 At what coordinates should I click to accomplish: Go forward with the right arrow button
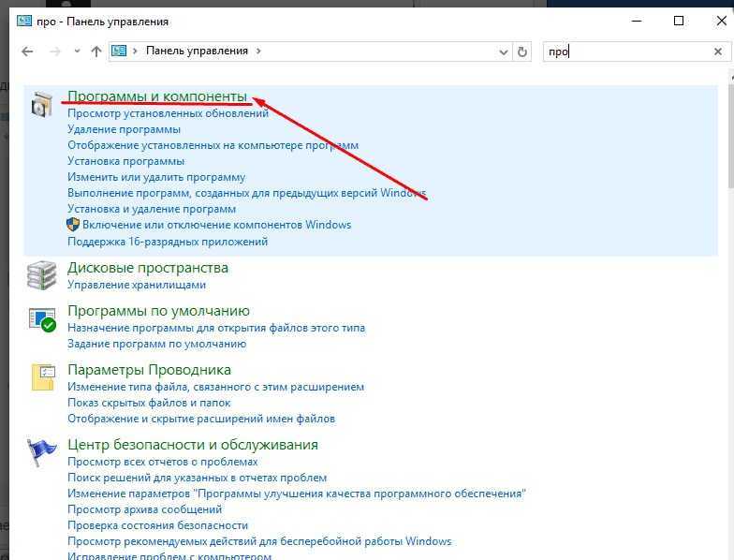(55, 51)
